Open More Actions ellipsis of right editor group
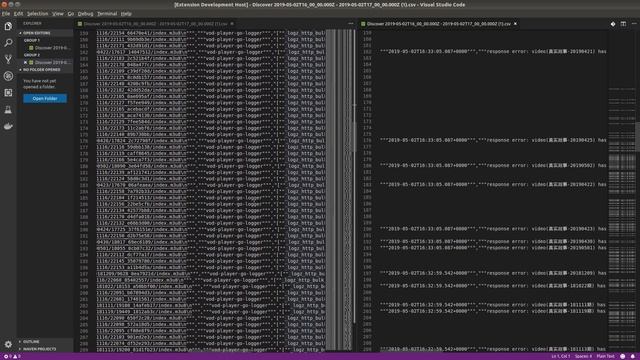This screenshot has height=360, width=640. click(x=634, y=24)
